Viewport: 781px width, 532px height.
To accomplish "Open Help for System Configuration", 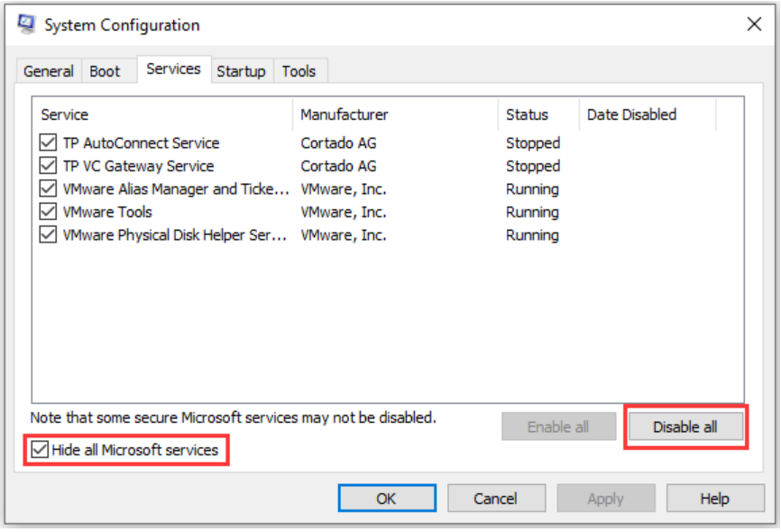I will click(714, 499).
